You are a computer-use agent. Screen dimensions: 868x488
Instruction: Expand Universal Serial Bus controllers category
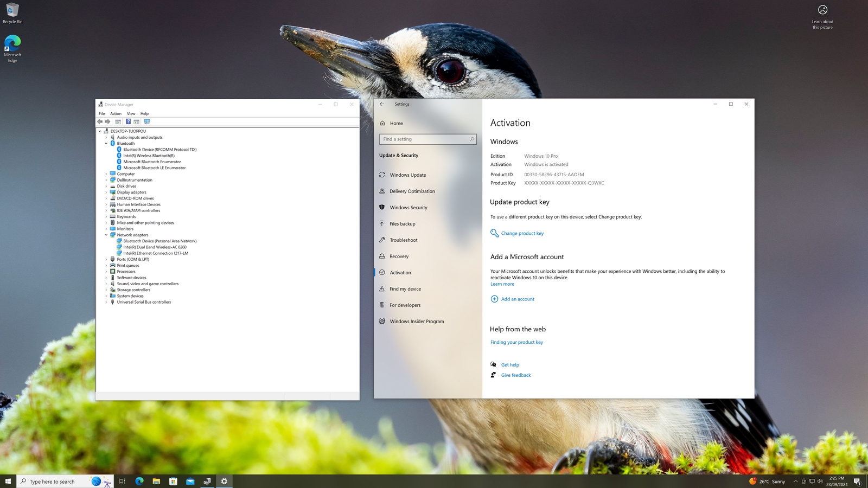click(106, 302)
